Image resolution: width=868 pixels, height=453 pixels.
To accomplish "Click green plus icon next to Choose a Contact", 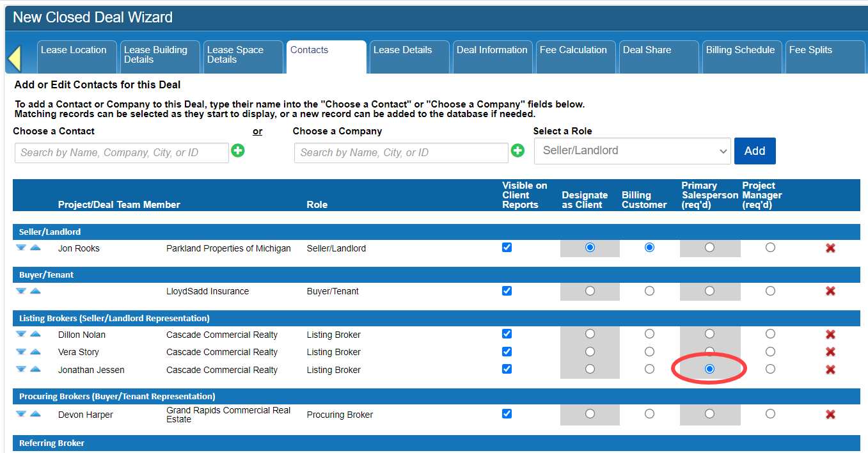I will [238, 151].
